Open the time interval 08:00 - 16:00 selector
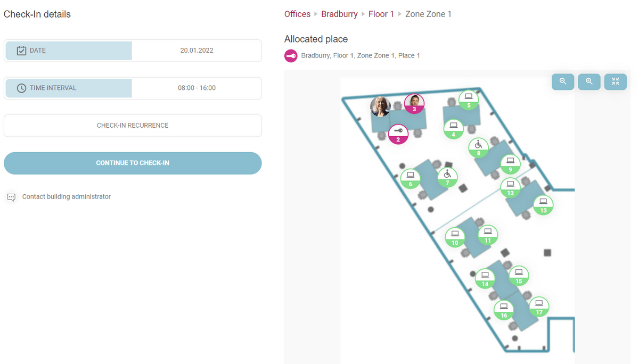This screenshot has height=364, width=639. click(x=196, y=88)
